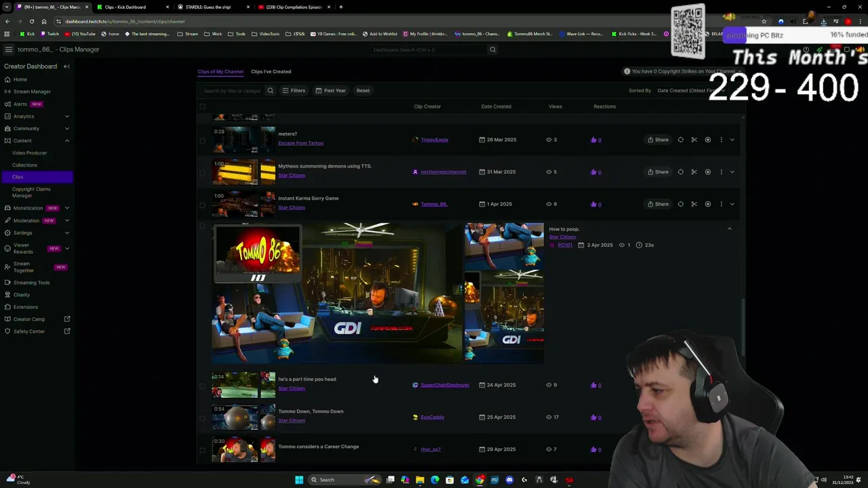This screenshot has height=488, width=868.
Task: Open the Filters button
Action: pyautogui.click(x=294, y=91)
